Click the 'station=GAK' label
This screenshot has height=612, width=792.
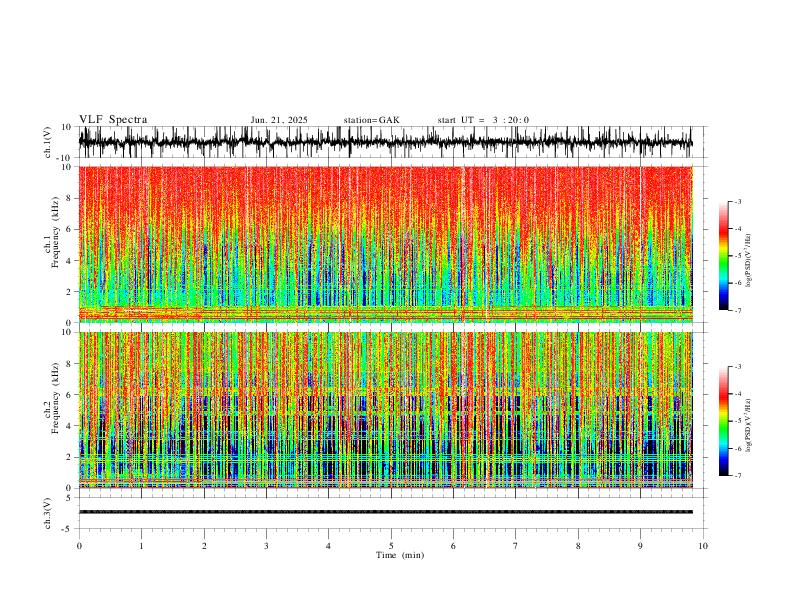371,120
